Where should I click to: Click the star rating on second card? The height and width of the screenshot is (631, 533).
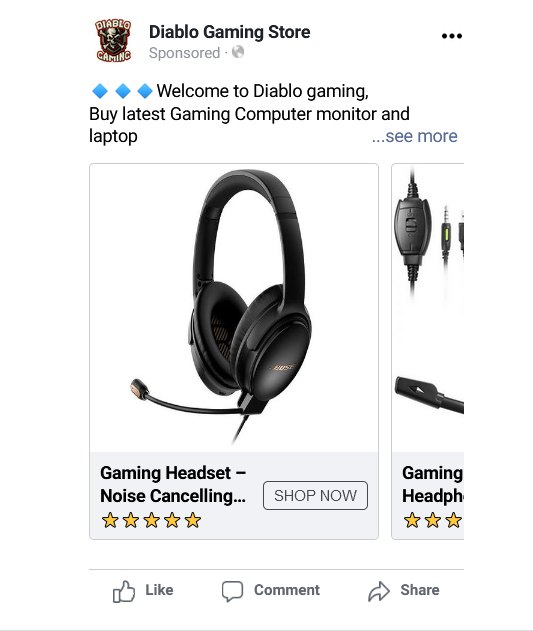pyautogui.click(x=433, y=520)
